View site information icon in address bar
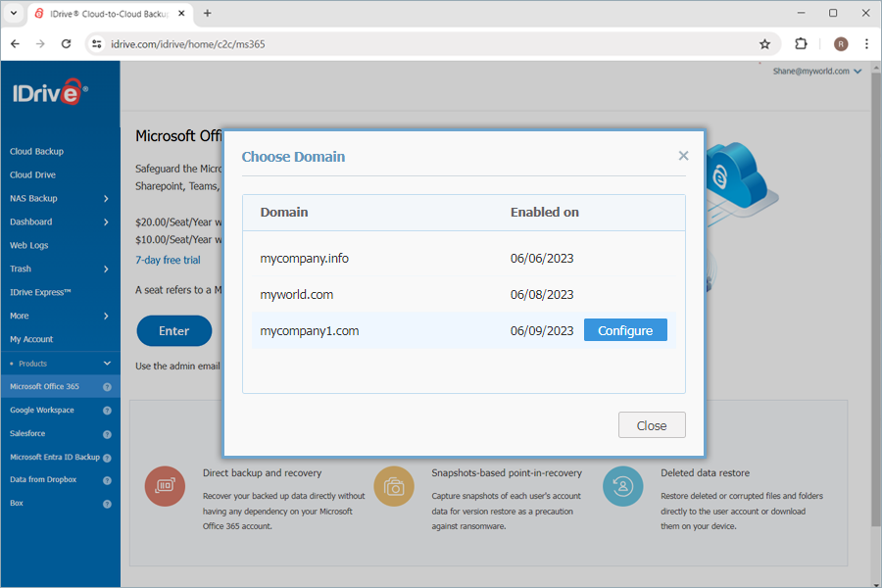Screen dimensions: 882x588 tap(97, 44)
